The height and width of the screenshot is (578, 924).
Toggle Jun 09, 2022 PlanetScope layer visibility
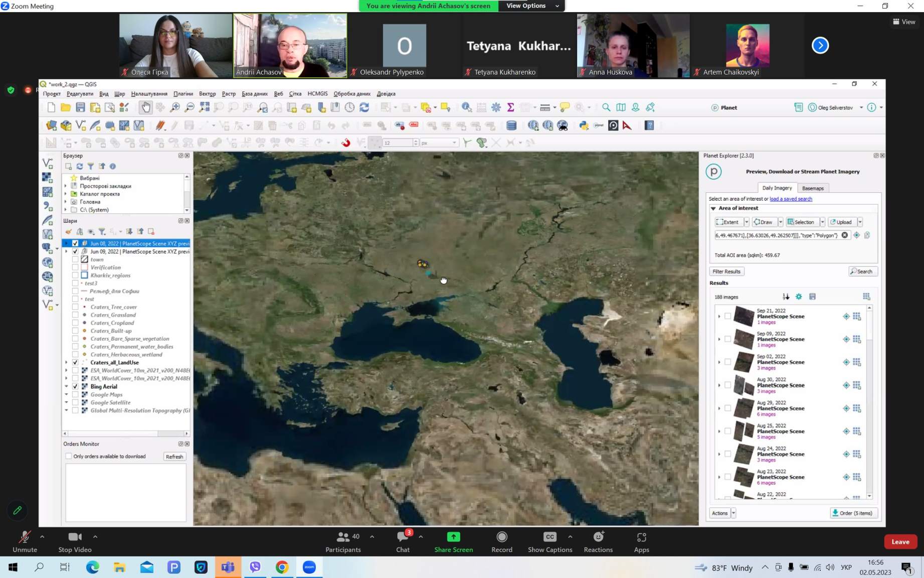[x=75, y=251]
